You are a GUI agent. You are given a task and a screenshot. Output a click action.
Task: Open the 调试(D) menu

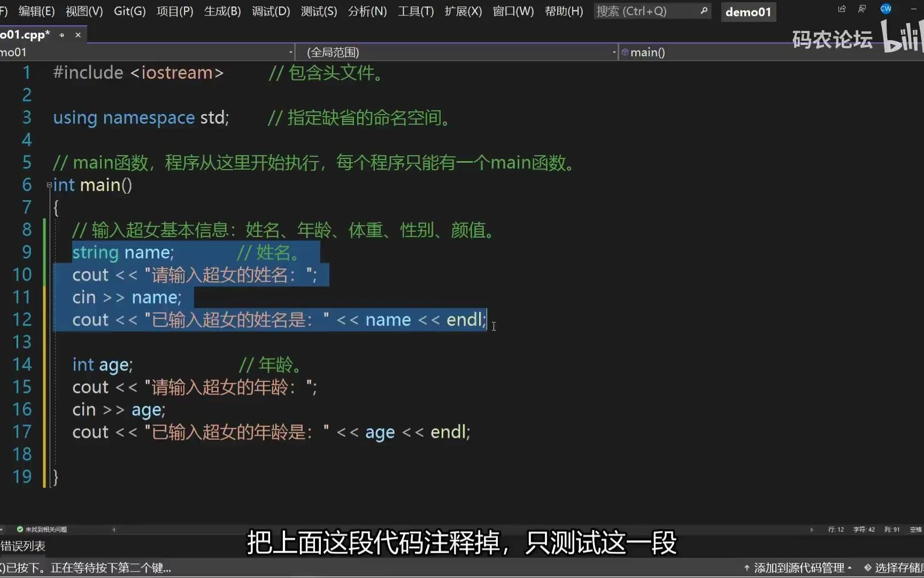pos(271,11)
